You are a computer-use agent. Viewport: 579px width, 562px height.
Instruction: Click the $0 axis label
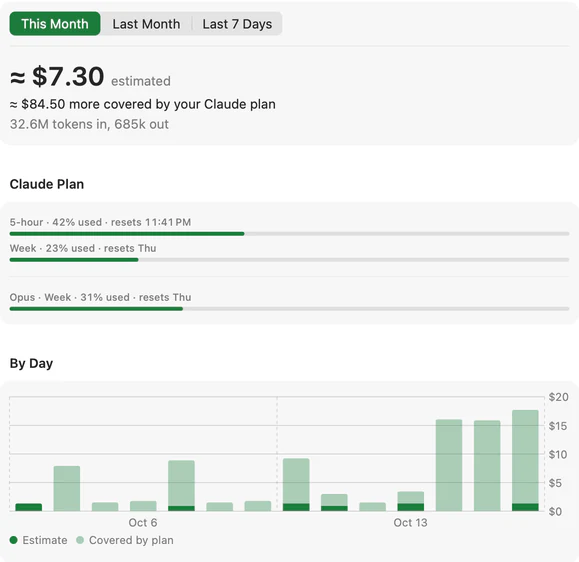(555, 511)
